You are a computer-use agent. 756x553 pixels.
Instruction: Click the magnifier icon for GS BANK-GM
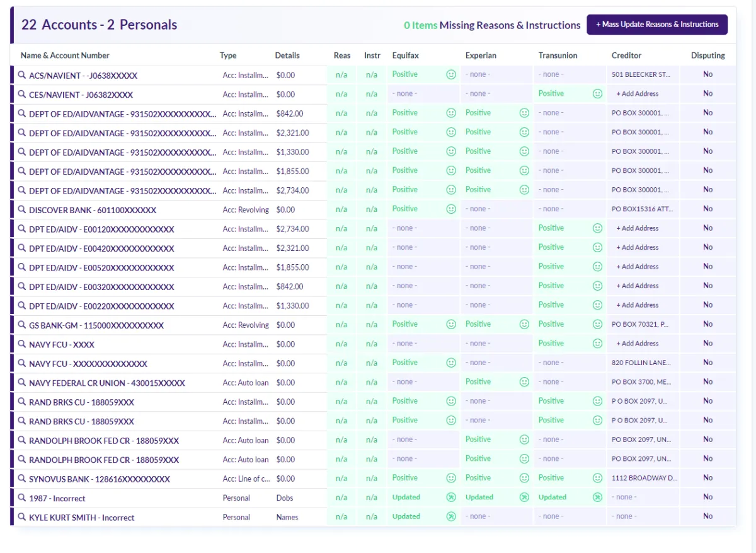pos(21,325)
